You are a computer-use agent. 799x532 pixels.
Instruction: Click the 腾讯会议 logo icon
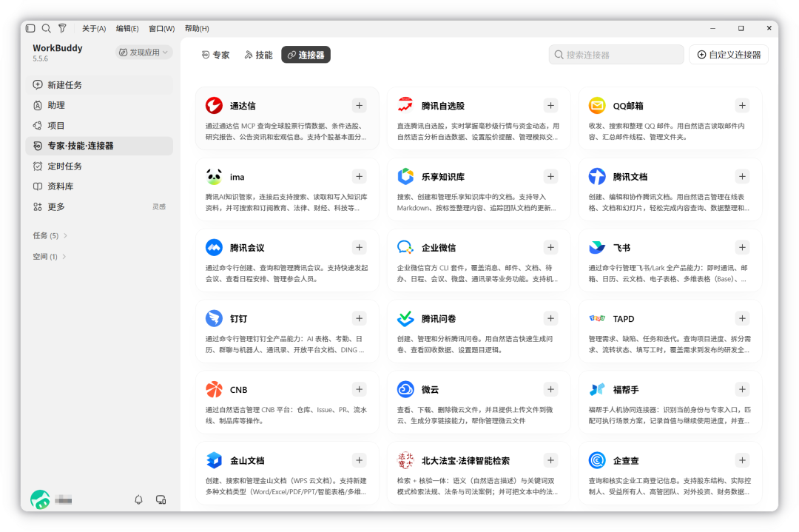[x=214, y=247]
